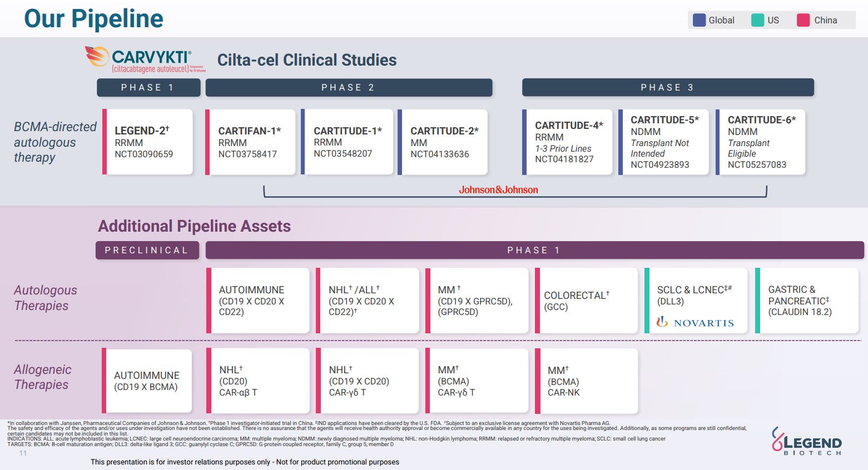Click trial number NCT04133636

tap(440, 154)
